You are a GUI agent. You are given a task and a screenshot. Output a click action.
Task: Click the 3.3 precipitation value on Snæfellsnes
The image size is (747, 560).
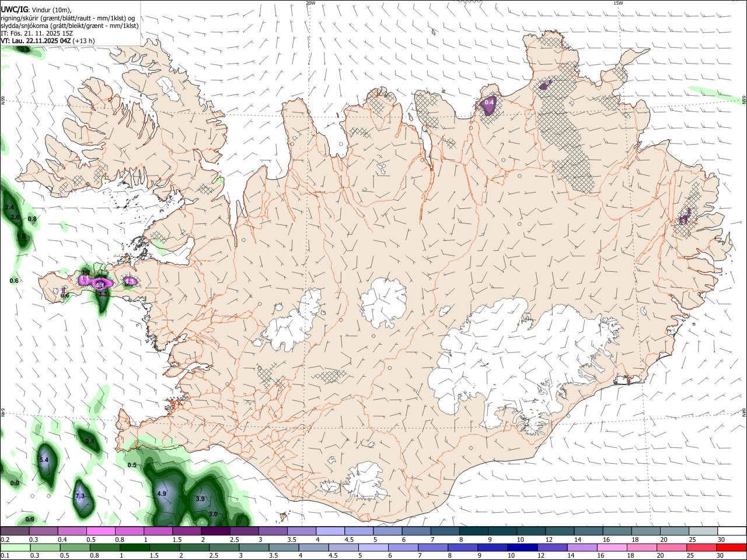[x=103, y=294]
